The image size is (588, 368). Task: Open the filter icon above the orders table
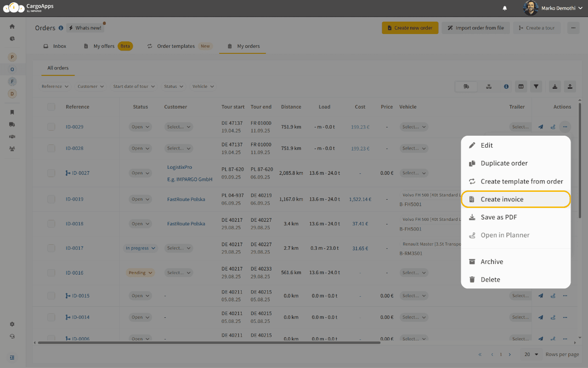pos(536,86)
